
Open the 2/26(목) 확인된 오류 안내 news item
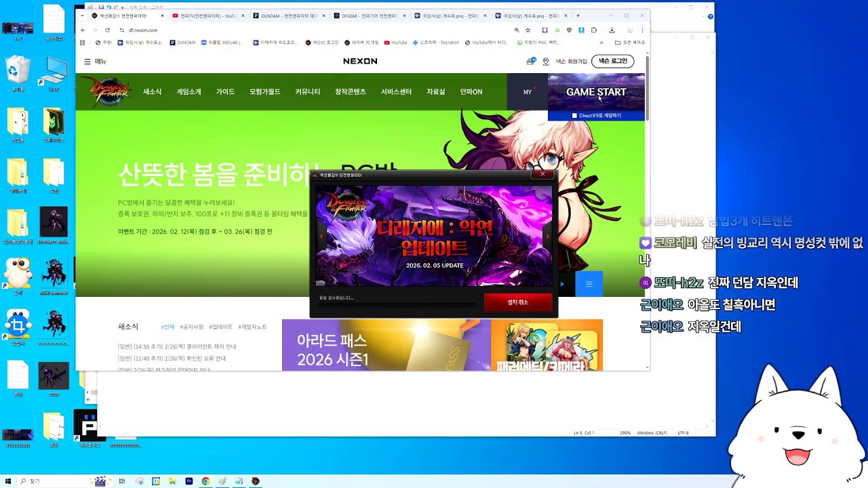172,358
